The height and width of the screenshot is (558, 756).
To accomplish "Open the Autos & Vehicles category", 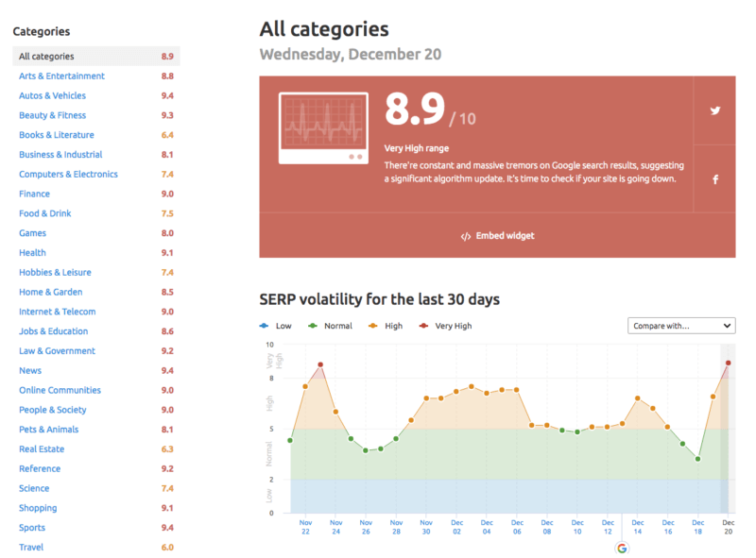I will coord(52,95).
